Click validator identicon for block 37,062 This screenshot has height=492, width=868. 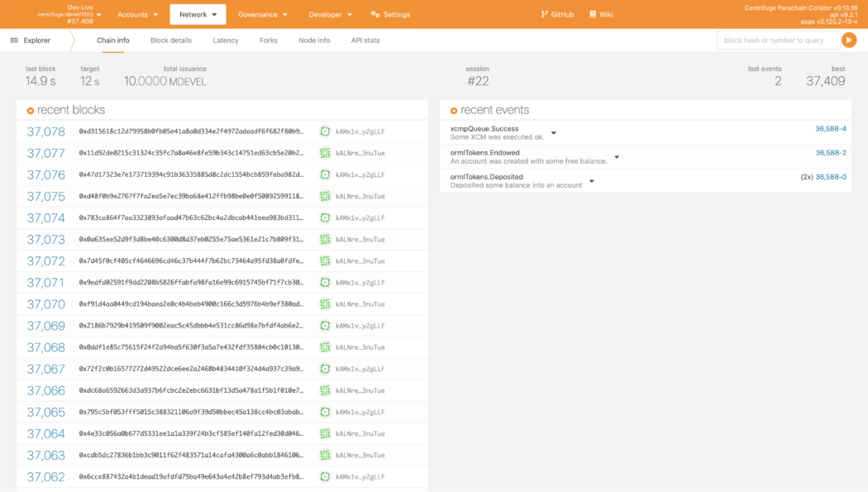tap(325, 477)
